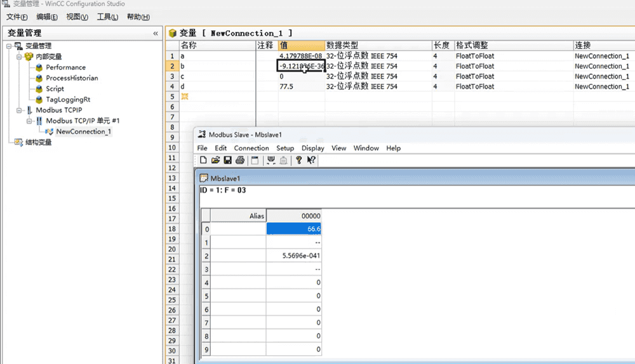This screenshot has height=364, width=635.
Task: Open the Connection menu in Modbus Slave
Action: click(251, 148)
